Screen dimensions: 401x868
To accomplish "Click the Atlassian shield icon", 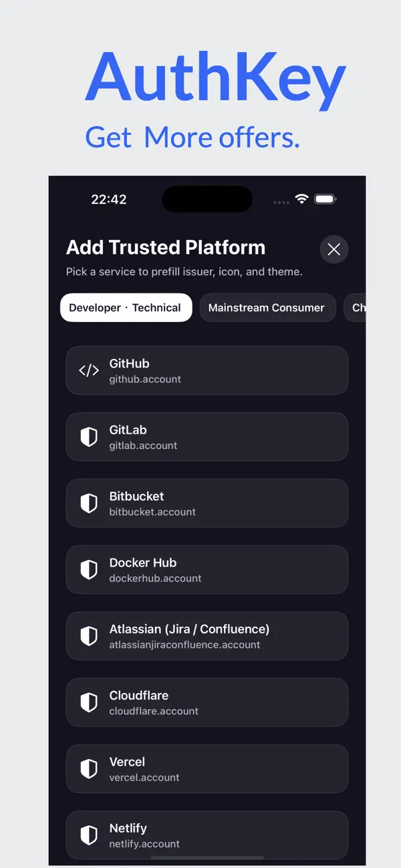I will pos(89,635).
